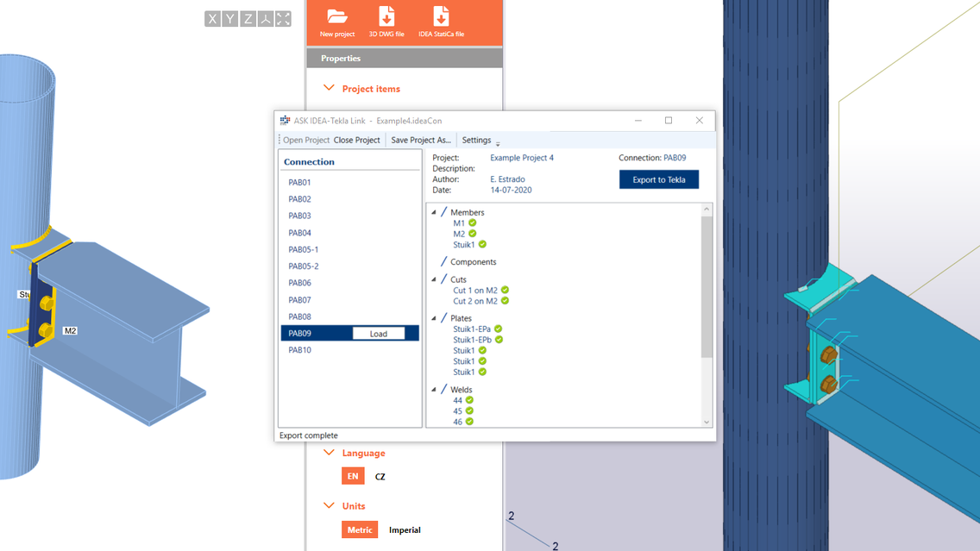980x551 pixels.
Task: Select connection PAB08
Action: tap(299, 316)
